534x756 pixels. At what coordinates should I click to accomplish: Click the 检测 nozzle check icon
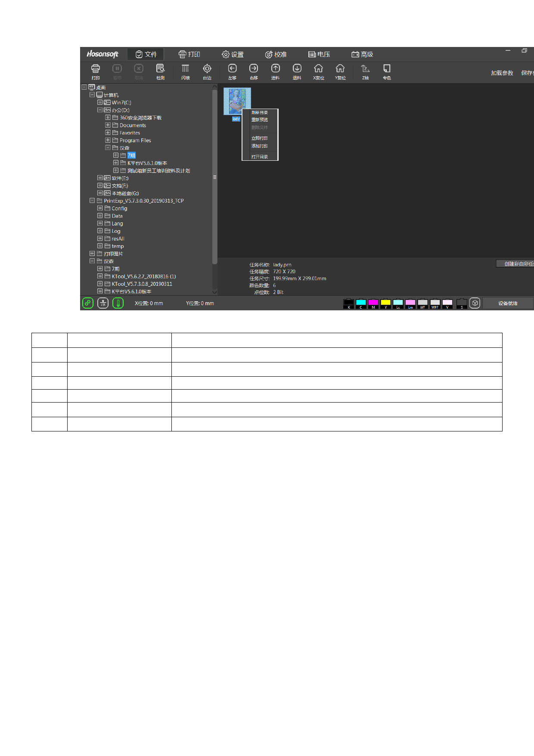(x=160, y=71)
